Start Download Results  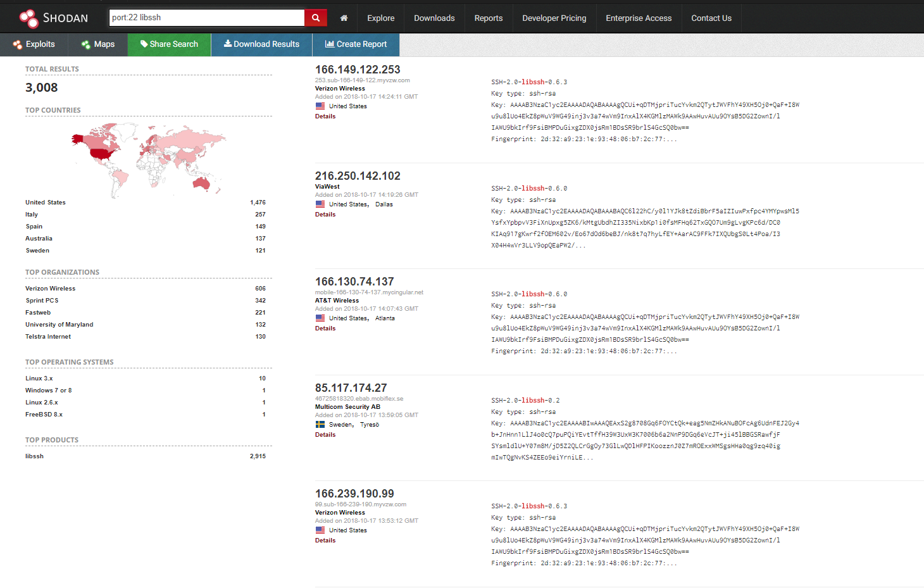click(261, 44)
